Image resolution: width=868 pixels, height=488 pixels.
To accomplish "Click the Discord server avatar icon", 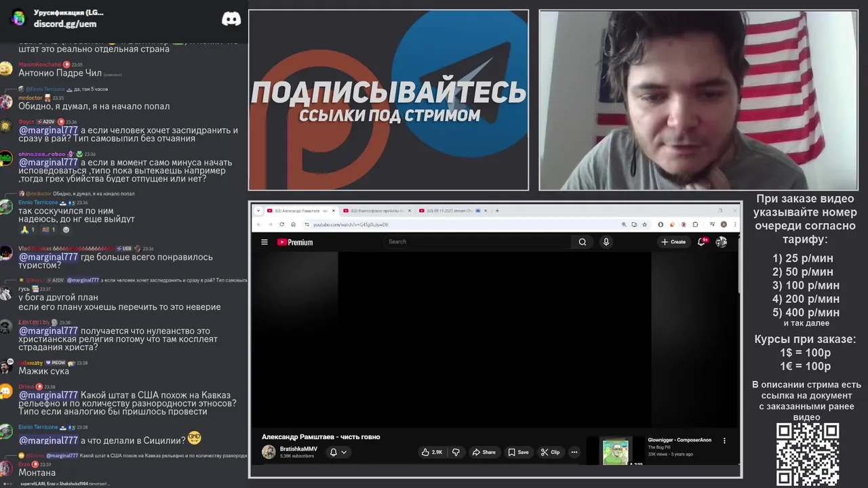I will pos(18,18).
